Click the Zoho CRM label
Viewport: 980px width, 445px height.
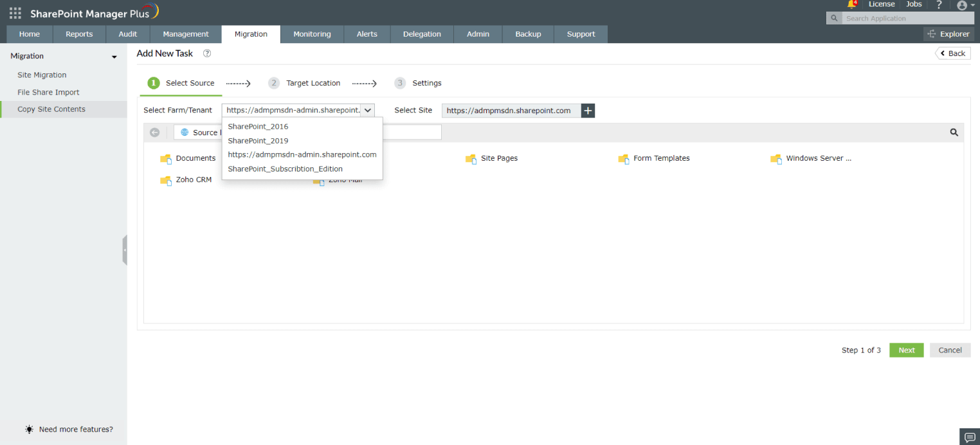[194, 180]
